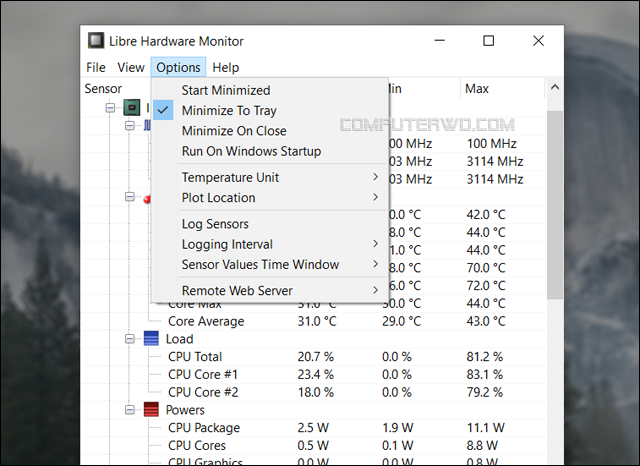Click the scrollbar up arrow
The height and width of the screenshot is (466, 640).
[x=555, y=87]
